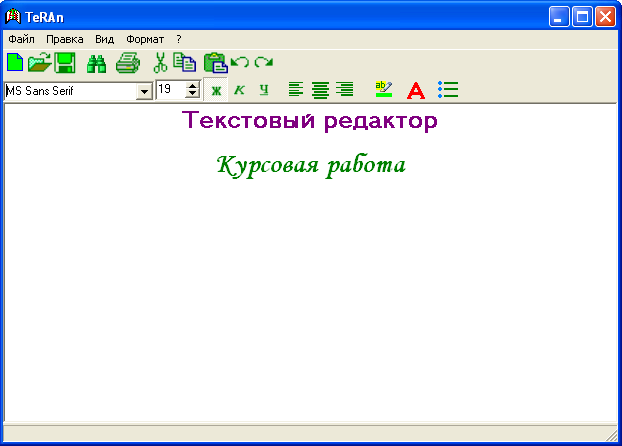Cut the selection with the scissors icon
Viewport: 622px width, 446px height.
(x=160, y=63)
